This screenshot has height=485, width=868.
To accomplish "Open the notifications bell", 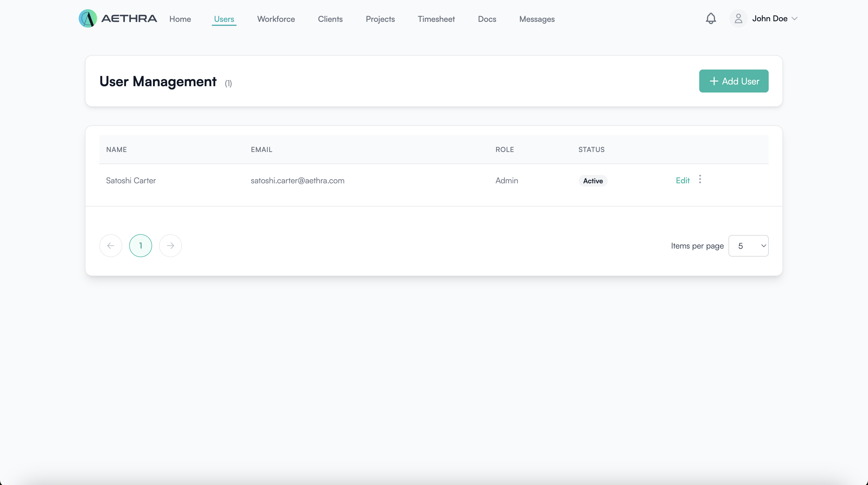I will pyautogui.click(x=711, y=19).
